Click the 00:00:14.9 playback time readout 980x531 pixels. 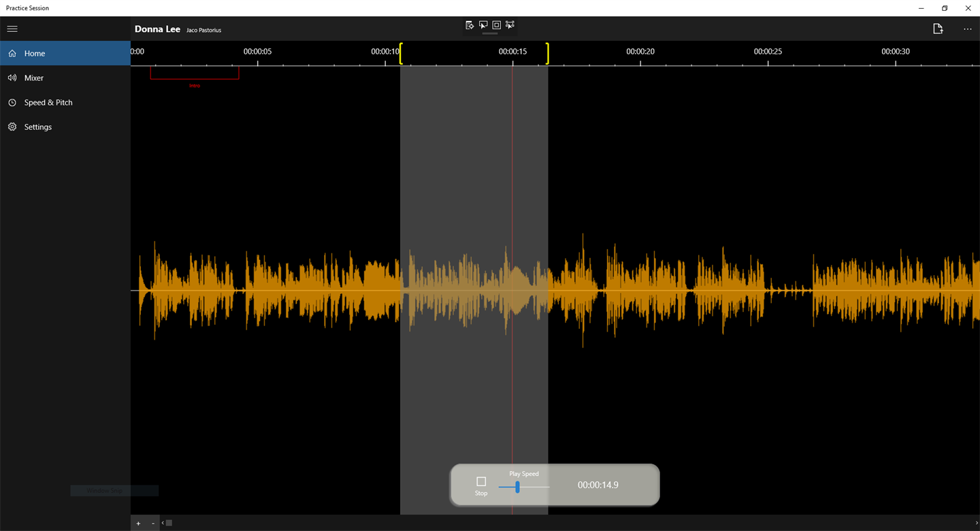pos(598,485)
